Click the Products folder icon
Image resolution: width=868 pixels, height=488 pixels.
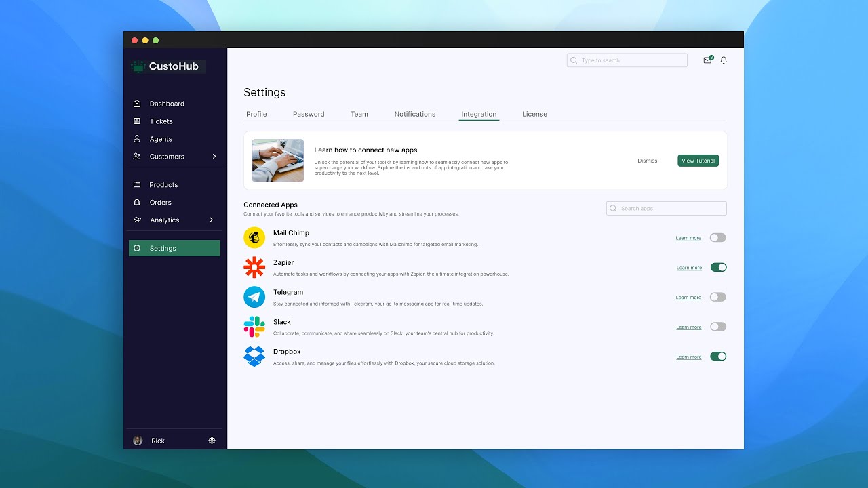point(137,184)
